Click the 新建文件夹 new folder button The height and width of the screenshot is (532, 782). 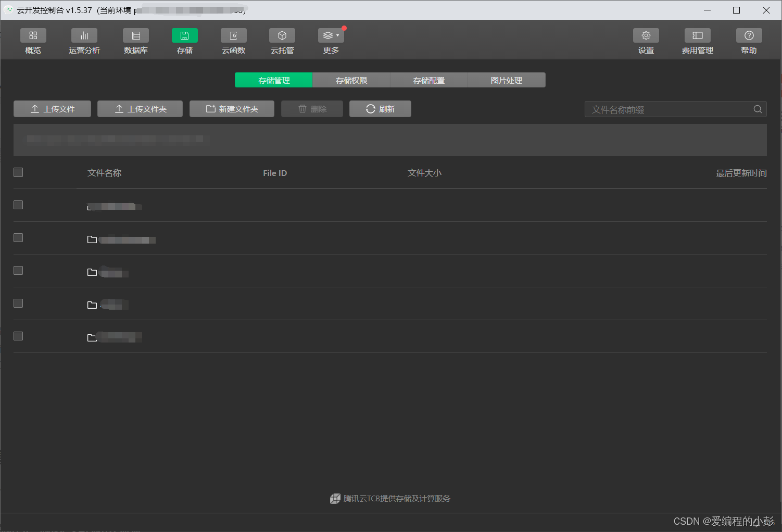(232, 109)
